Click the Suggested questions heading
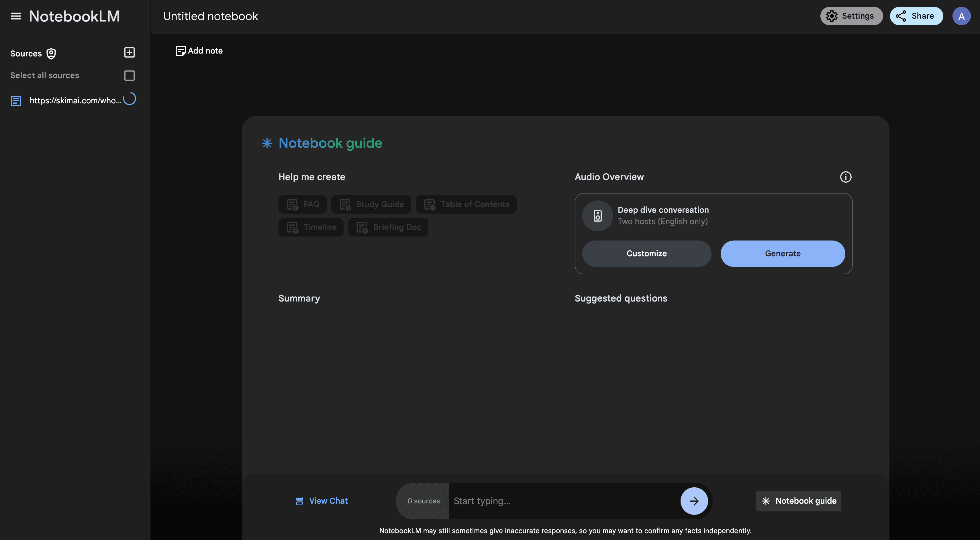980x540 pixels. click(x=621, y=298)
